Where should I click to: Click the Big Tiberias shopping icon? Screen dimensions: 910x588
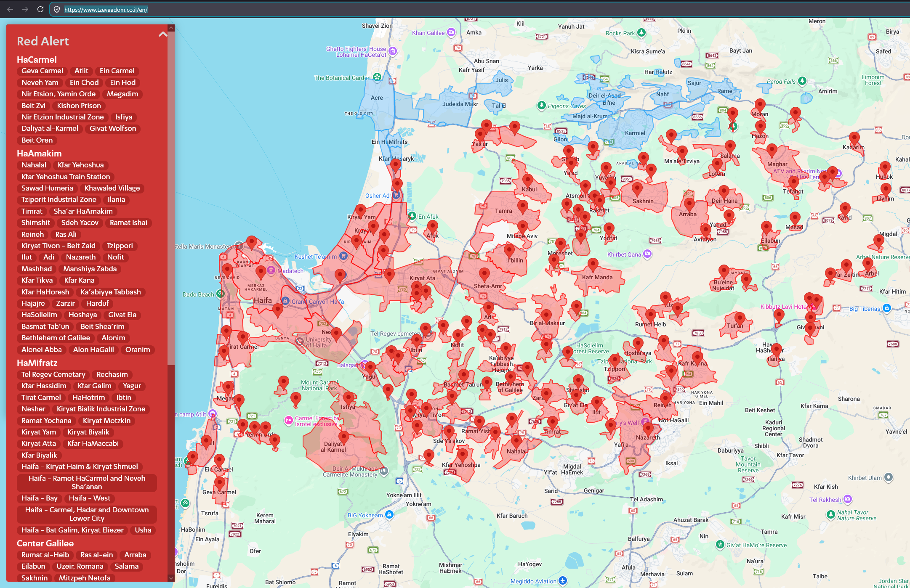point(886,308)
